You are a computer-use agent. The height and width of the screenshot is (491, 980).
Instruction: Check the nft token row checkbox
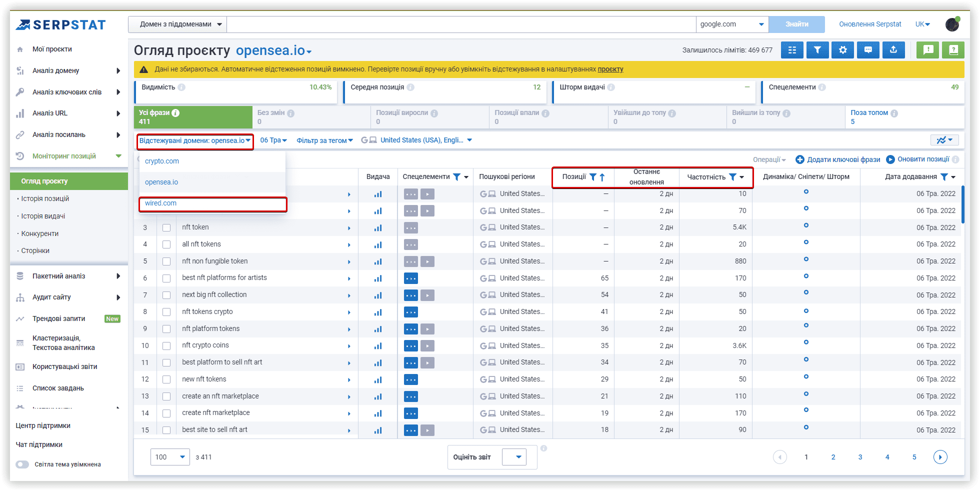(166, 228)
